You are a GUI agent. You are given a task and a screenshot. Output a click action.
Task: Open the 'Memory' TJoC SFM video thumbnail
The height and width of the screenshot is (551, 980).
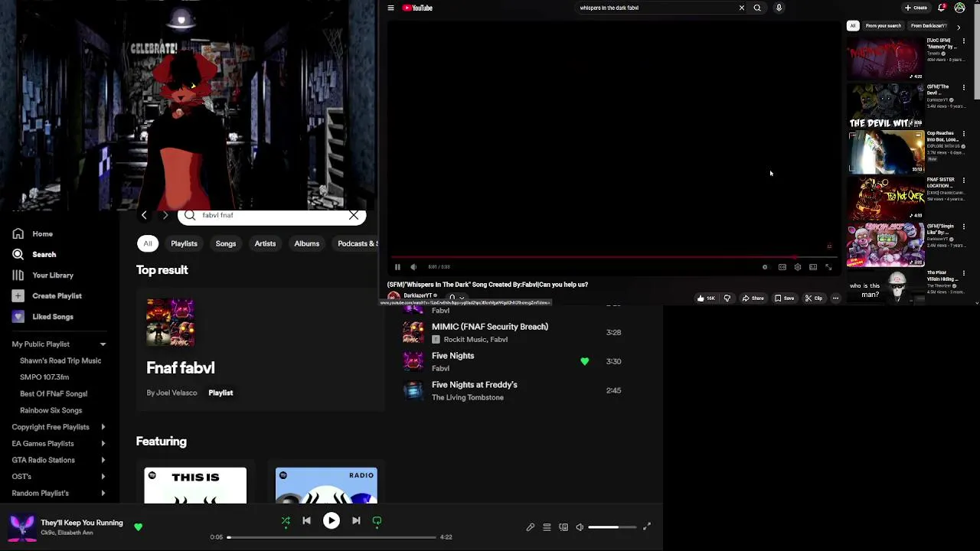coord(886,58)
